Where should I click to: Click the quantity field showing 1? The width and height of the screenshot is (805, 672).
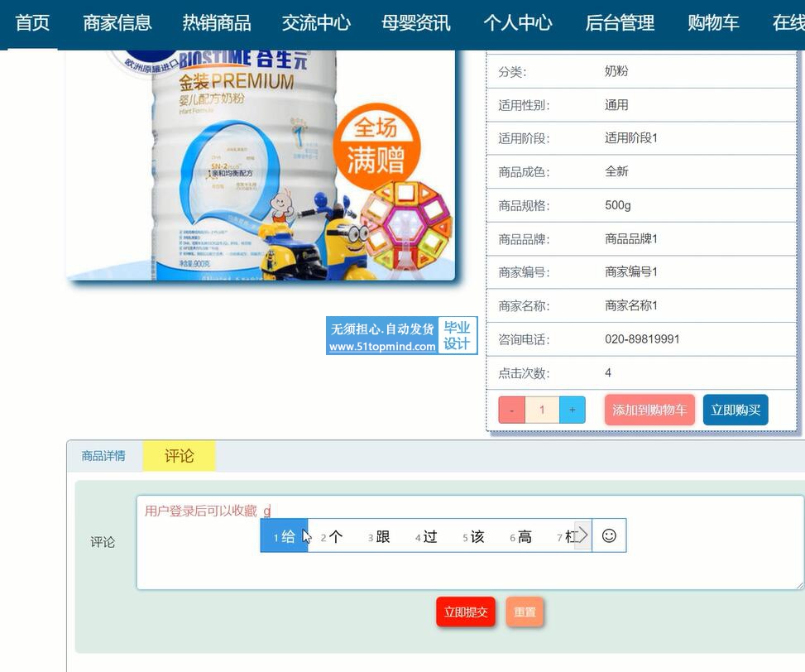(x=542, y=410)
